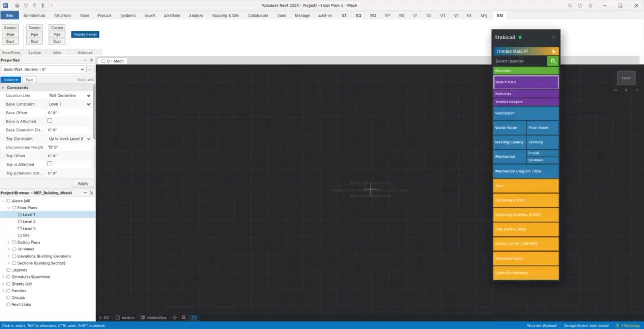Select the green Favorites palette tile

point(526,71)
